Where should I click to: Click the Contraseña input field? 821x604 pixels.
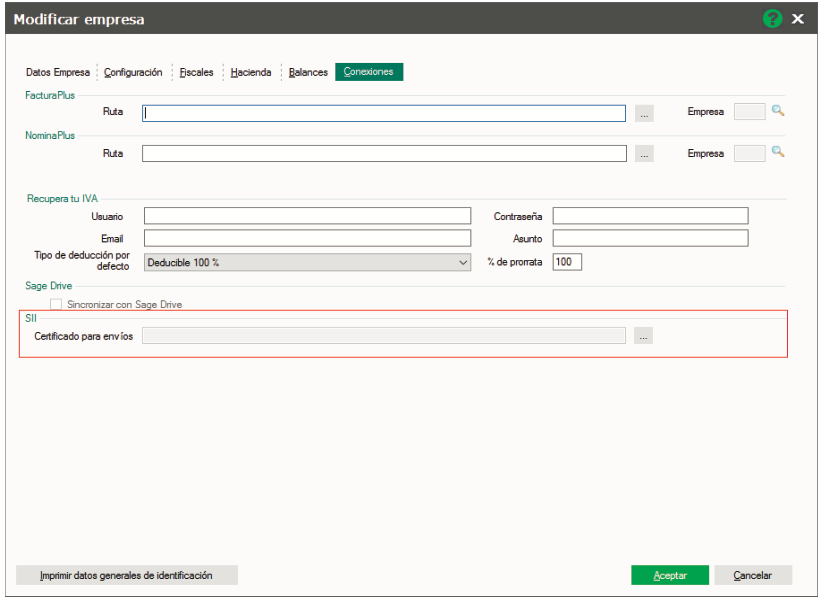coord(650,216)
